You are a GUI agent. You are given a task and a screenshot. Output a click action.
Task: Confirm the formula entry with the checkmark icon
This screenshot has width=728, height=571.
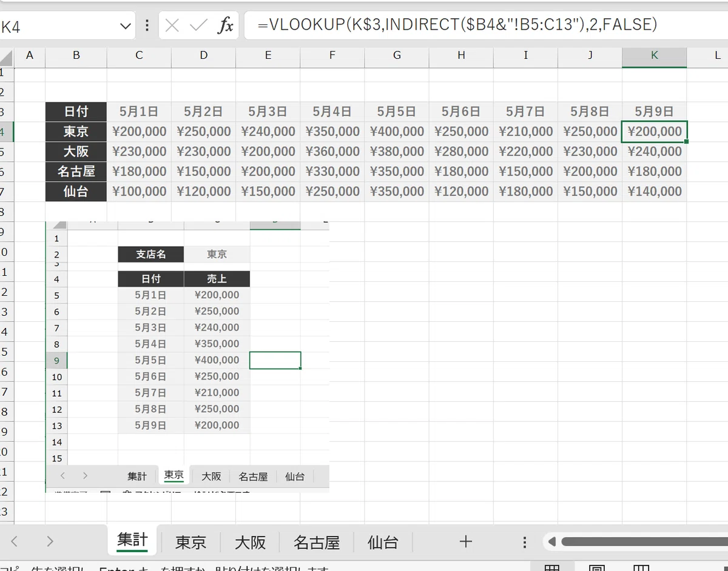[x=198, y=26]
